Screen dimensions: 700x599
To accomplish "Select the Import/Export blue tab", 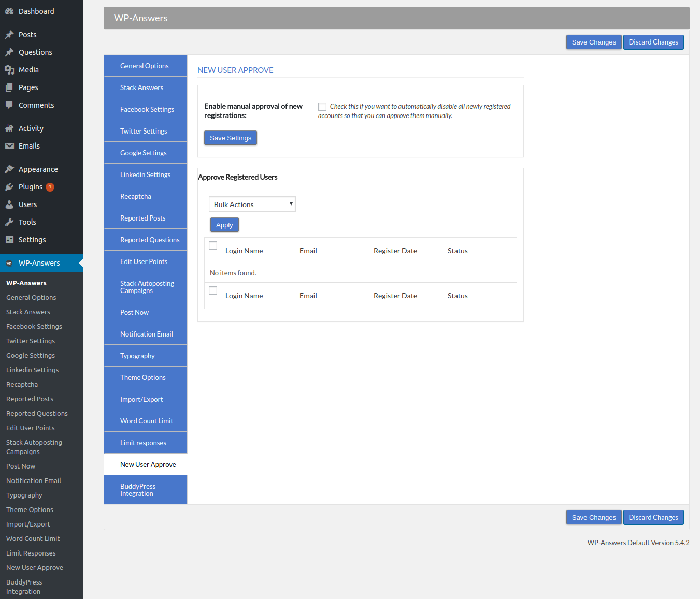I will 146,399.
